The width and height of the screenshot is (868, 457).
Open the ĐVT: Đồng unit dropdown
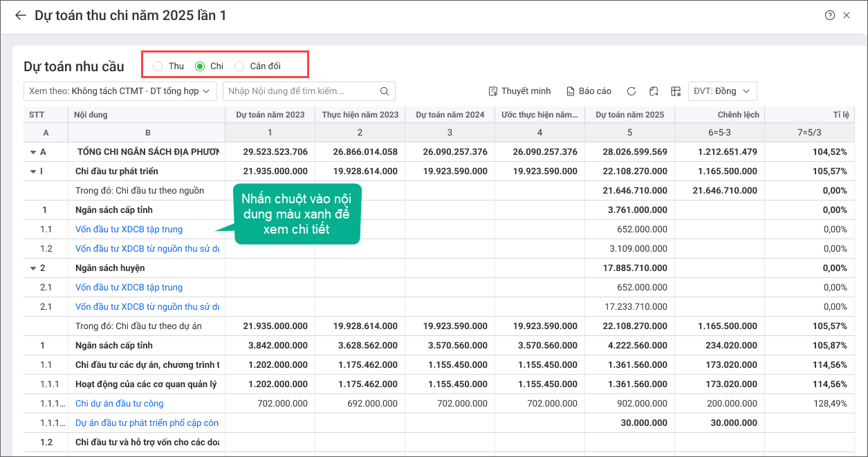coord(722,91)
